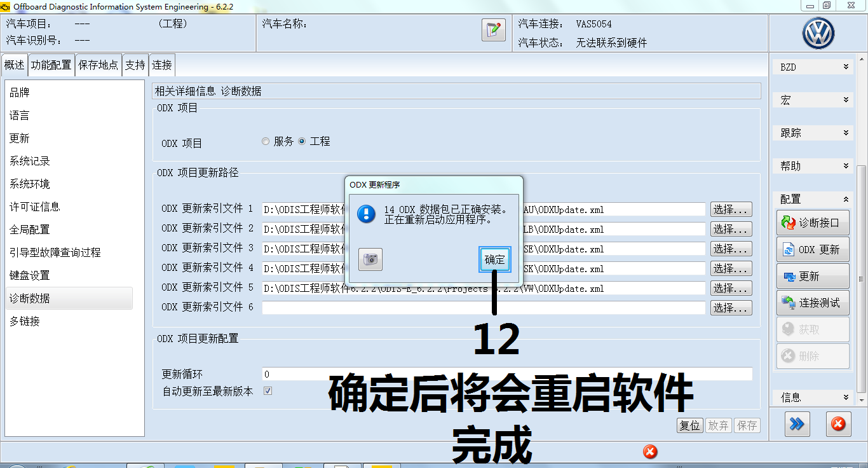The height and width of the screenshot is (468, 868).
Task: Select 引导型故障查询过程 in the list
Action: tap(69, 252)
